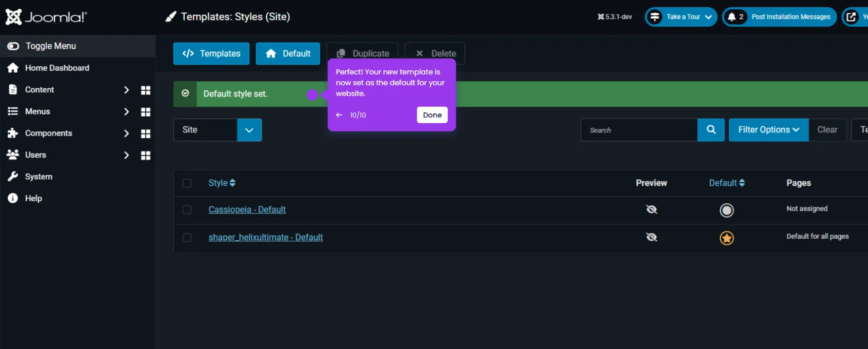Click the magnifier search button

tap(711, 130)
